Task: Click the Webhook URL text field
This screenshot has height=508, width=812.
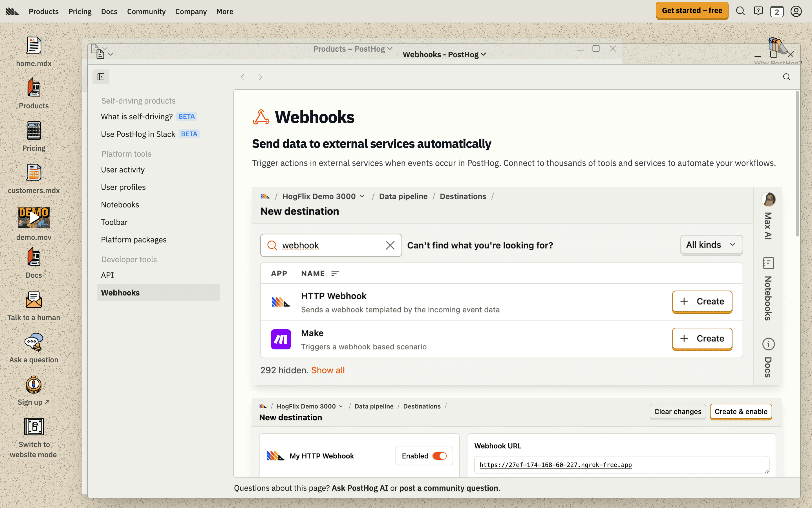Action: (x=621, y=465)
